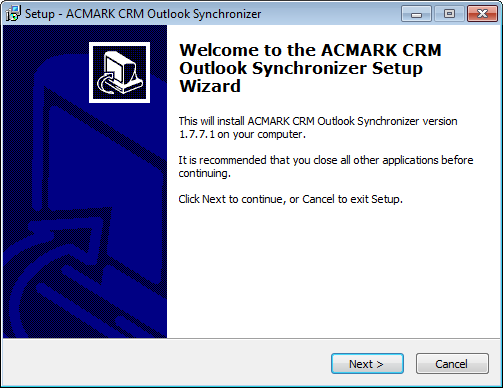The width and height of the screenshot is (503, 388).
Task: Click the word 'continuing.' in the paragraph
Action: click(205, 173)
